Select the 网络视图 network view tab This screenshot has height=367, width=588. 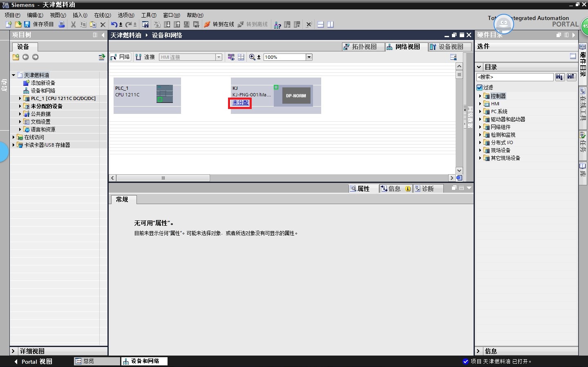click(406, 47)
